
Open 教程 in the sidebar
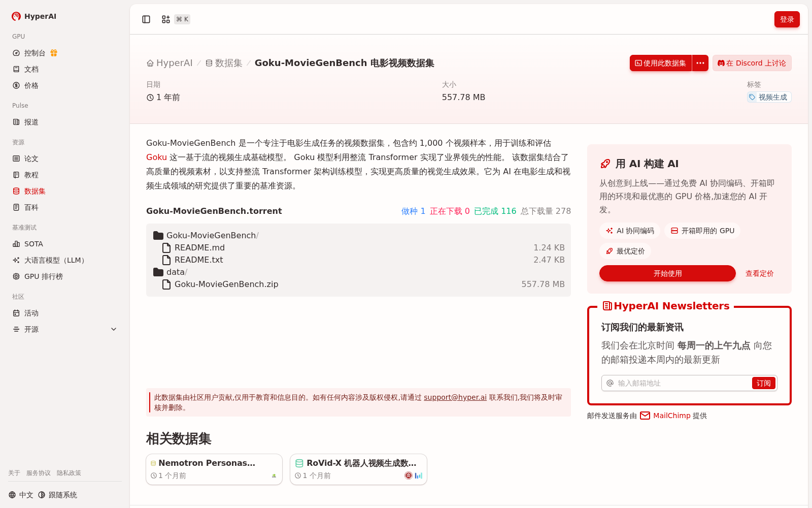pyautogui.click(x=65, y=175)
